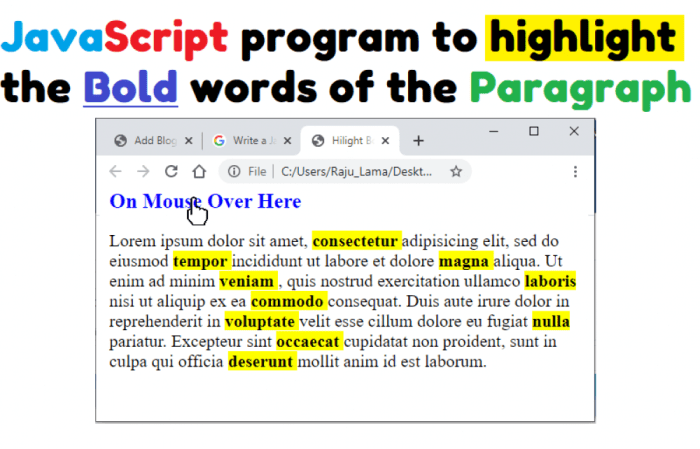Switch to the Write a Ja Google tab

[x=247, y=141]
